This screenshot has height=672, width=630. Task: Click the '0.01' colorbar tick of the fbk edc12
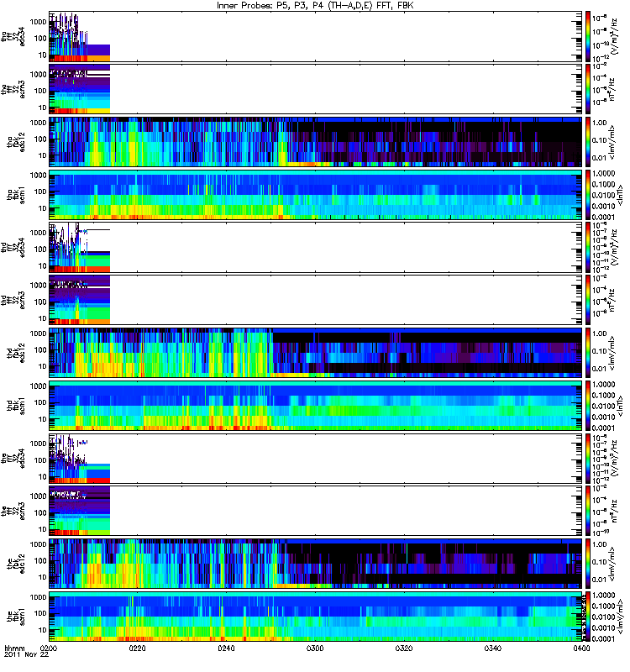pos(600,580)
